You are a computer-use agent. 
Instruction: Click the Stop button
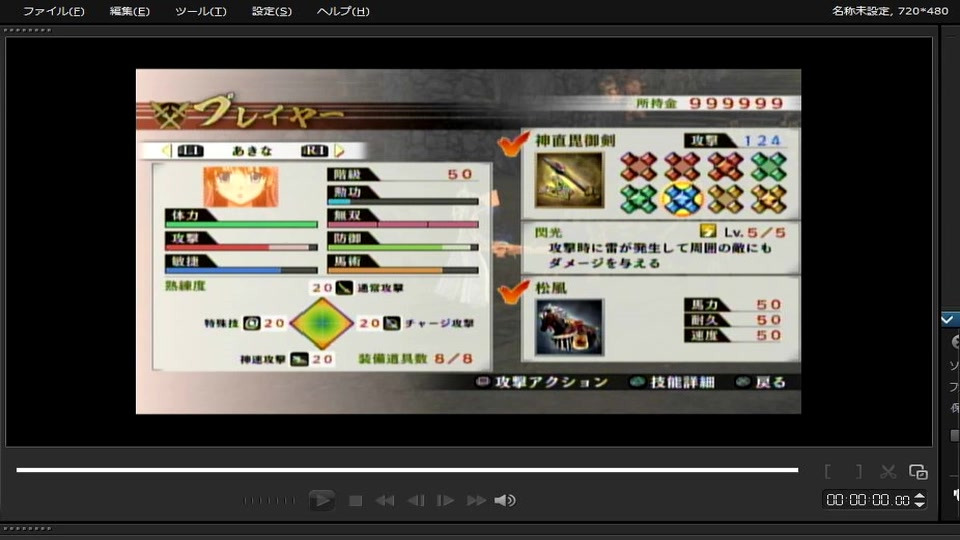(355, 501)
